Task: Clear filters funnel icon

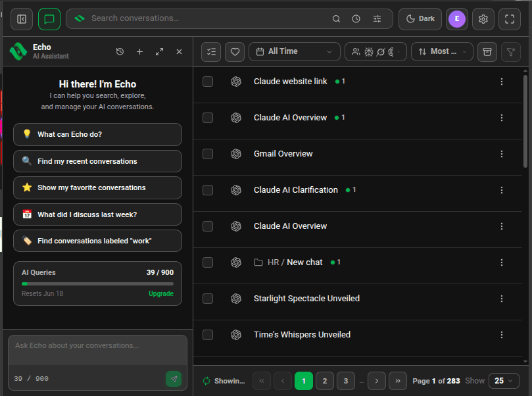Action: (x=510, y=51)
